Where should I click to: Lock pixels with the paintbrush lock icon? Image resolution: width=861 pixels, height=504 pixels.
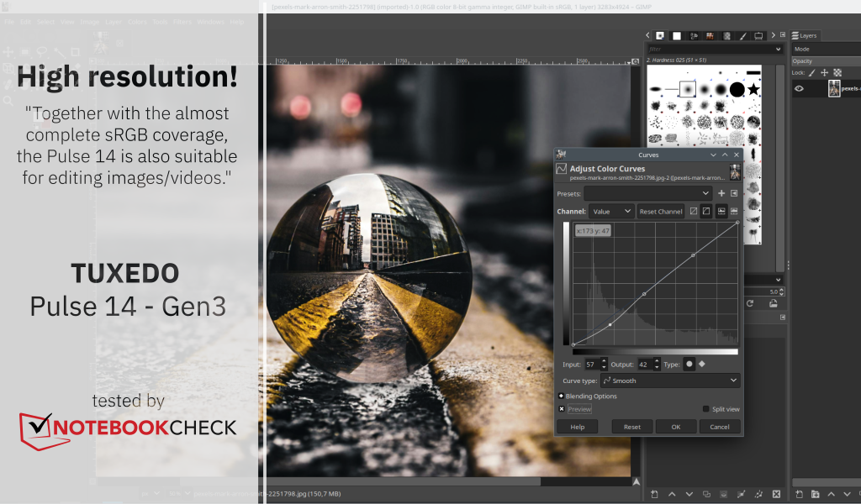[x=811, y=73]
